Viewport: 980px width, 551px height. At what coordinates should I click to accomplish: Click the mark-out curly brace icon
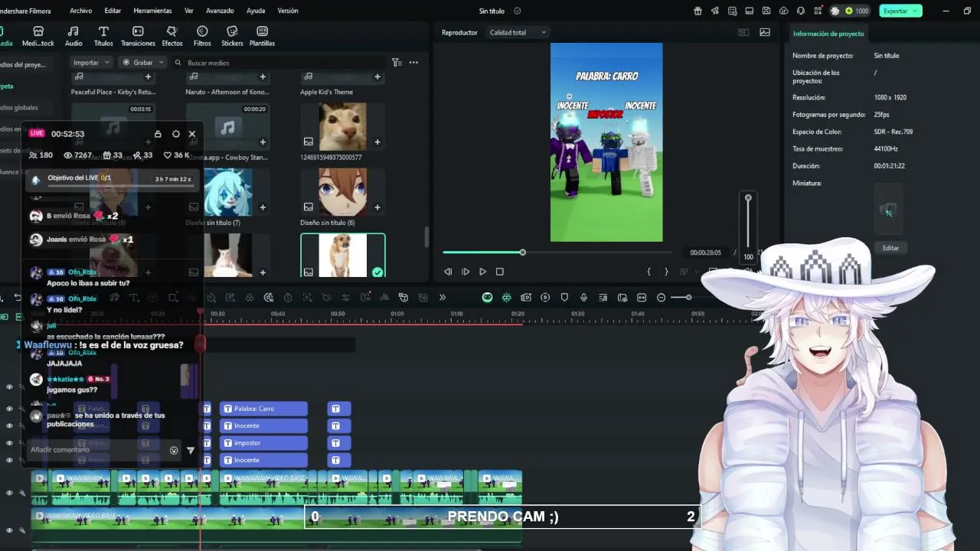click(666, 272)
